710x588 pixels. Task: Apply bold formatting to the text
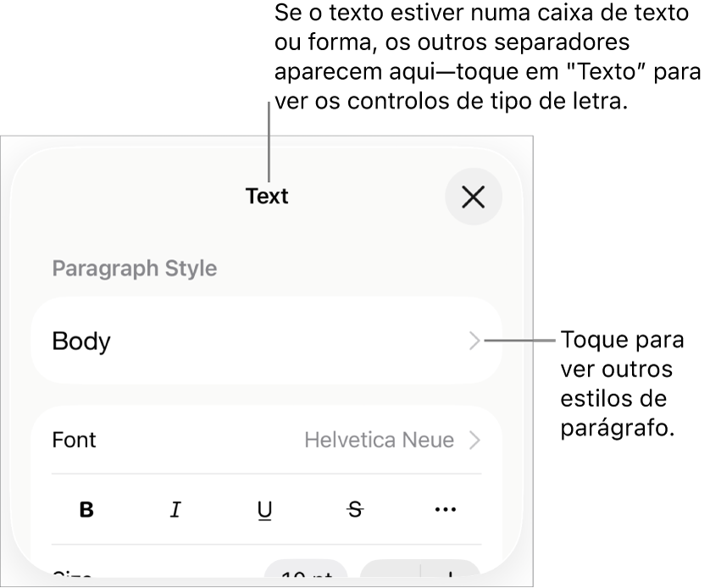(x=85, y=509)
